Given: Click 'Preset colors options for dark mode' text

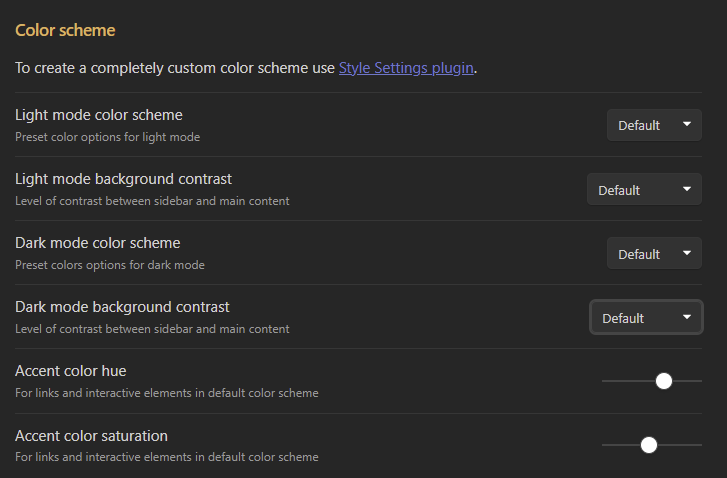Looking at the screenshot, I should coord(110,265).
